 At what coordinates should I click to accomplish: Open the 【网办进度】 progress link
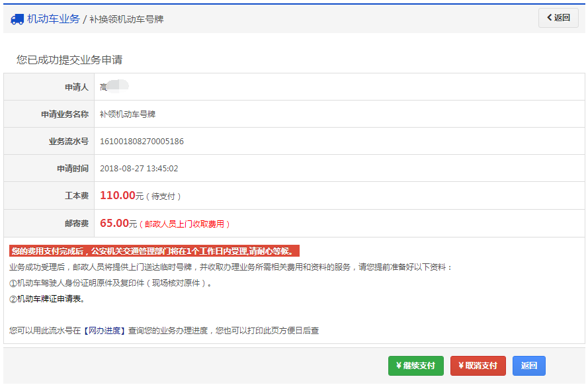tap(105, 330)
